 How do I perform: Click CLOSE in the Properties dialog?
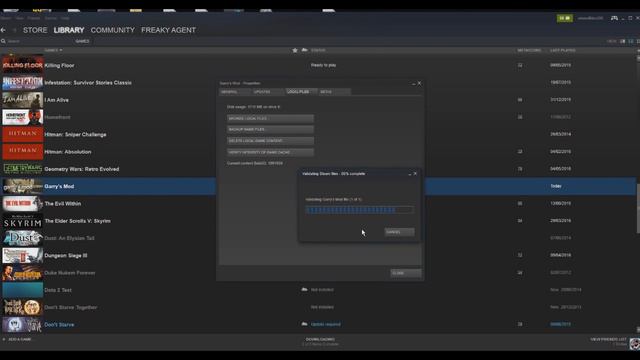coord(406,273)
